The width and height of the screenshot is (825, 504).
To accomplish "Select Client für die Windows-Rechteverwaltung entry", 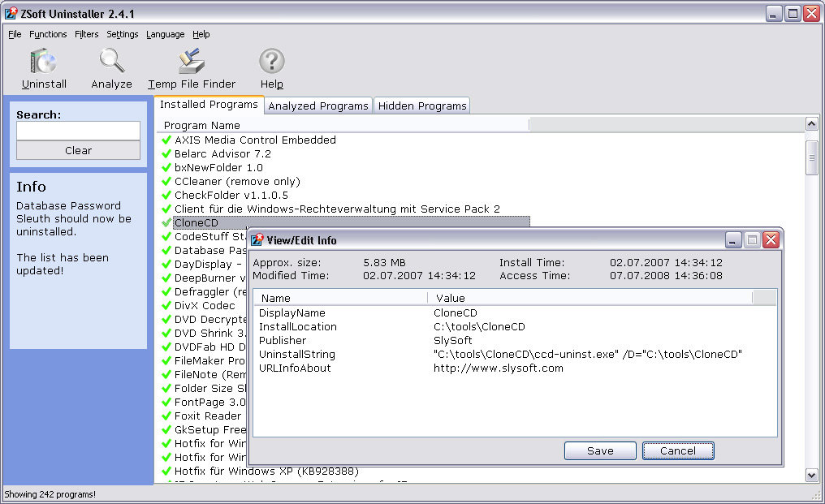I will point(337,209).
